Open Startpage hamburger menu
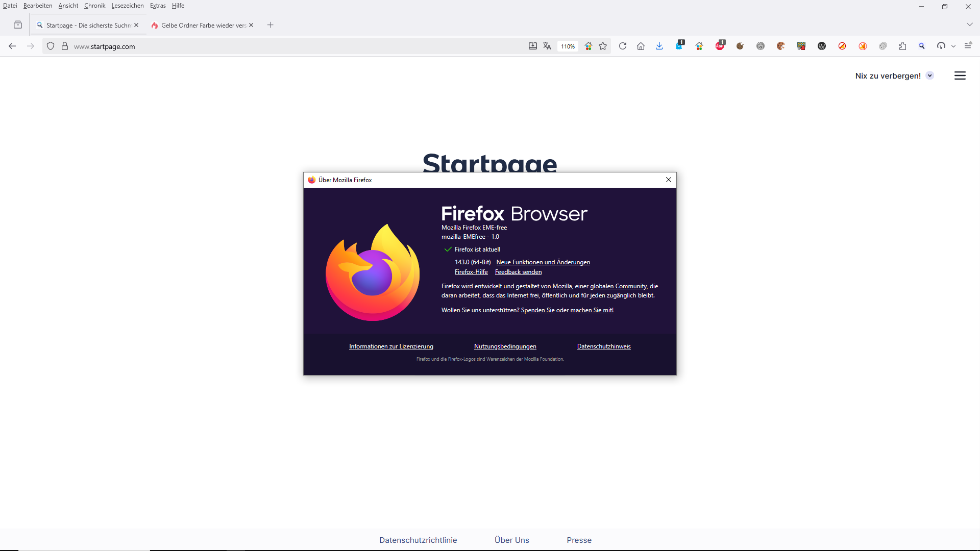This screenshot has height=551, width=980. [x=960, y=76]
